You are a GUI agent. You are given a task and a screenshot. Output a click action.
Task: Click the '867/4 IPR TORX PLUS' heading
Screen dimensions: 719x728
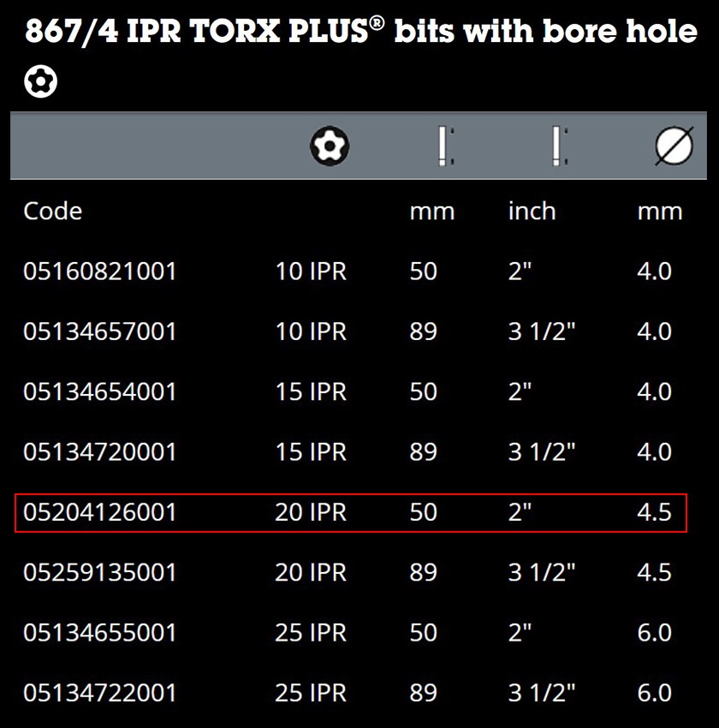pyautogui.click(x=361, y=31)
